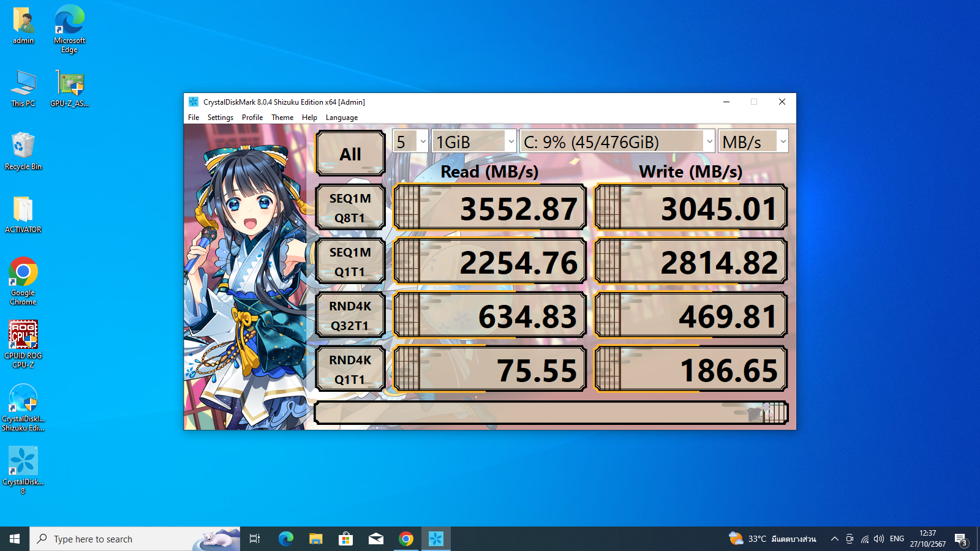980x551 pixels.
Task: Expand the test size dropdown 1GiB
Action: point(474,141)
